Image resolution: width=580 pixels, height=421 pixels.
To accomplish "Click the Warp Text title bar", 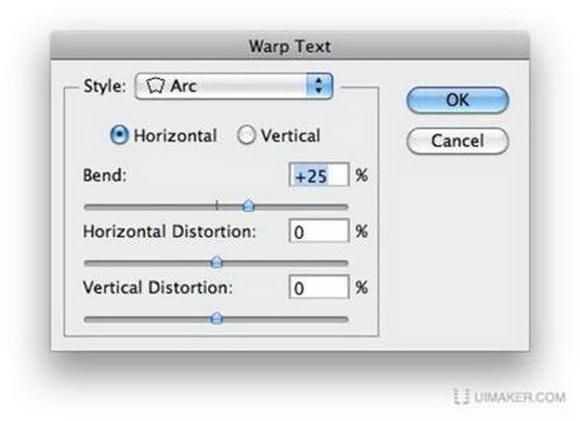I will (x=290, y=46).
